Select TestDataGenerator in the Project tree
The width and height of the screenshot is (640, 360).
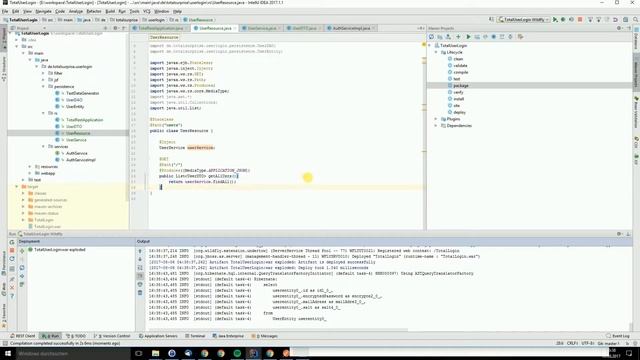click(x=82, y=93)
